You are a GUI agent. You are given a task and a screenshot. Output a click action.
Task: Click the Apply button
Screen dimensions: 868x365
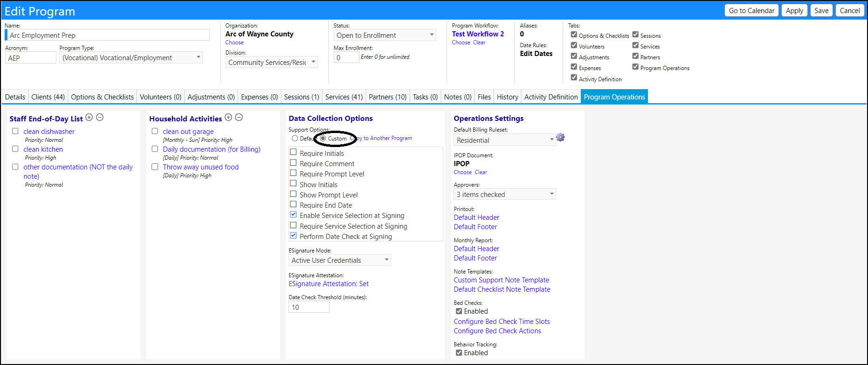click(x=795, y=10)
